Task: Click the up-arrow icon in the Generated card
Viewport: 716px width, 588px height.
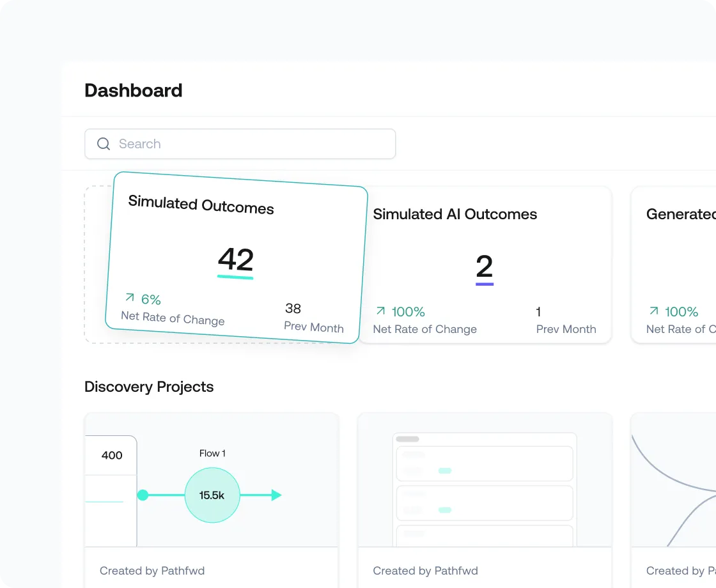Action: point(654,311)
